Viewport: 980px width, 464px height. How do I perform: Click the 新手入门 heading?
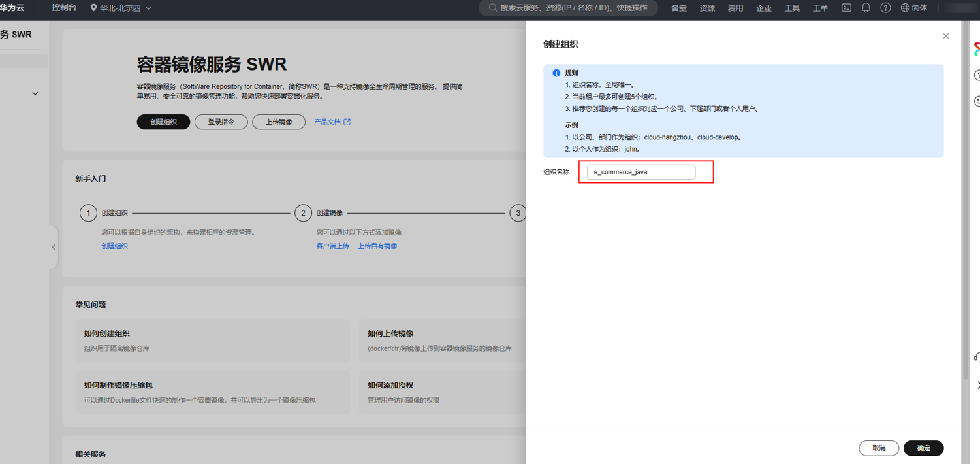[x=91, y=178]
